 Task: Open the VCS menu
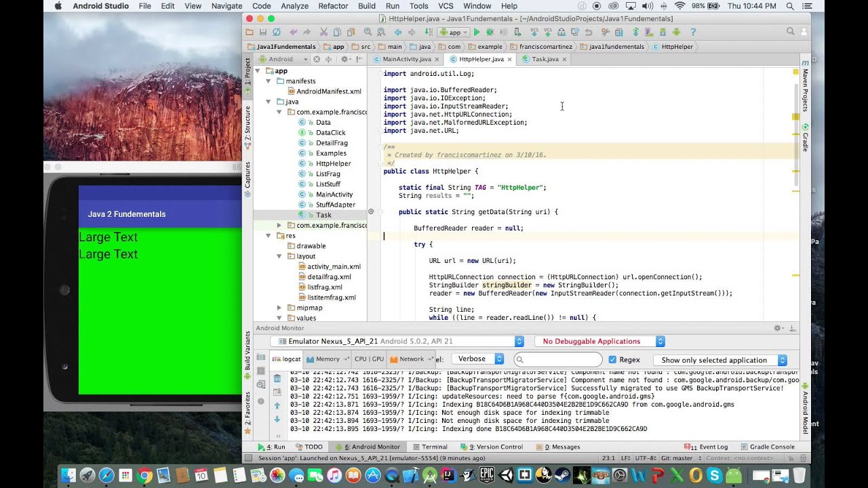point(446,6)
